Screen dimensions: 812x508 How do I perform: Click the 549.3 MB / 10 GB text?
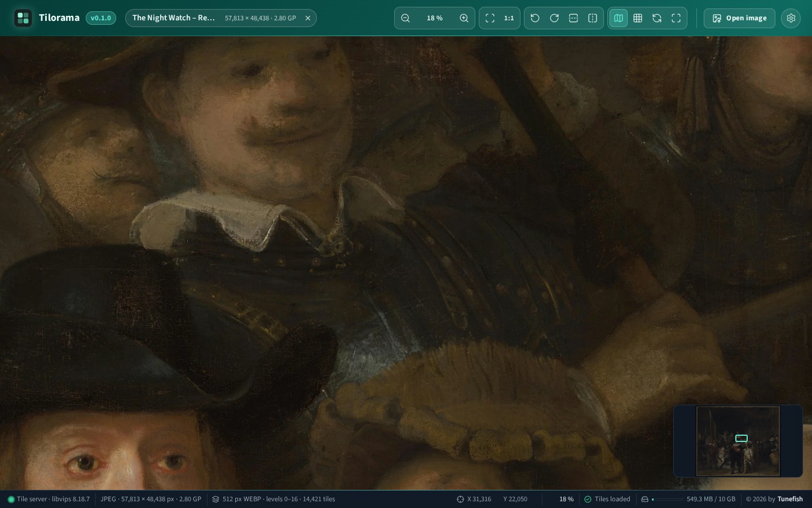[711, 499]
